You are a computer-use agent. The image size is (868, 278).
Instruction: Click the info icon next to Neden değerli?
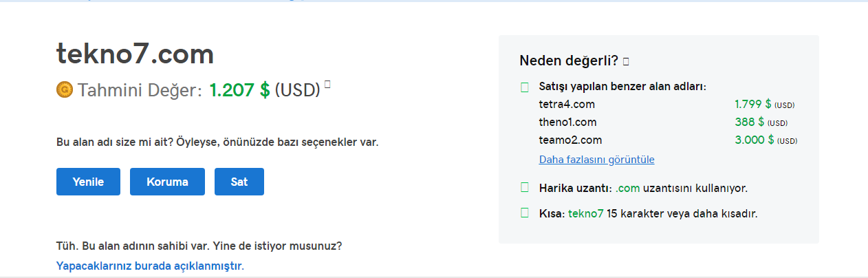[625, 62]
